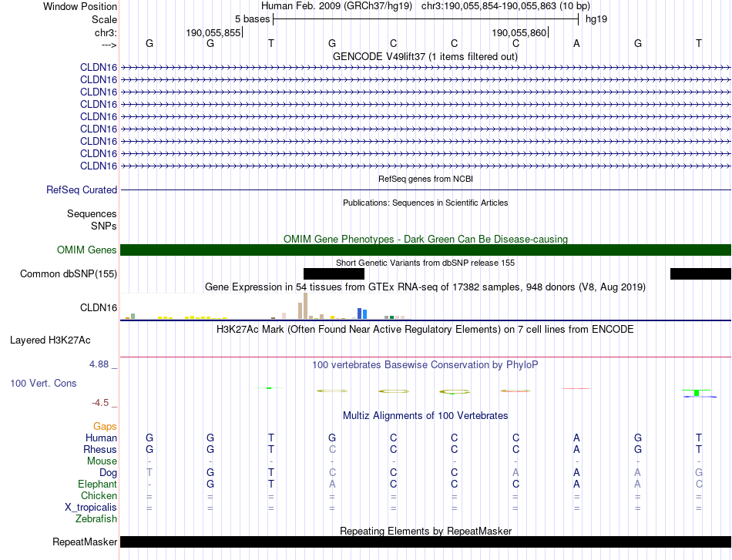
Task: Open Multiz Alignments of 100 Vertebrates title
Action: coord(425,416)
